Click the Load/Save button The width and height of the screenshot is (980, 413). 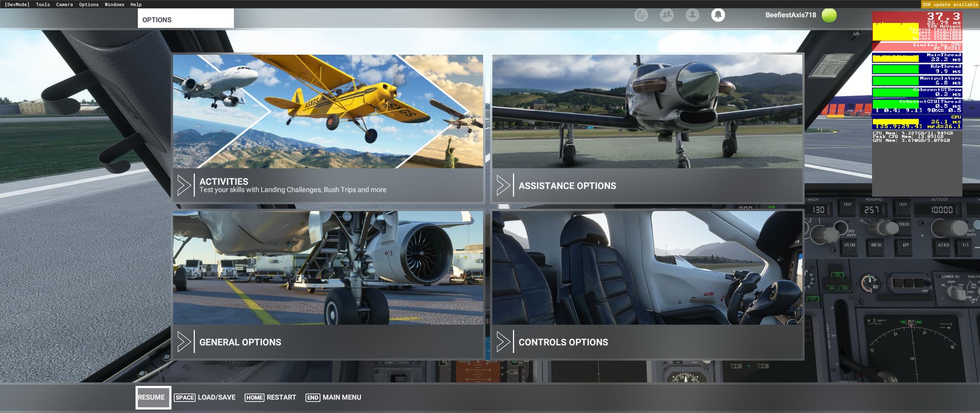205,397
